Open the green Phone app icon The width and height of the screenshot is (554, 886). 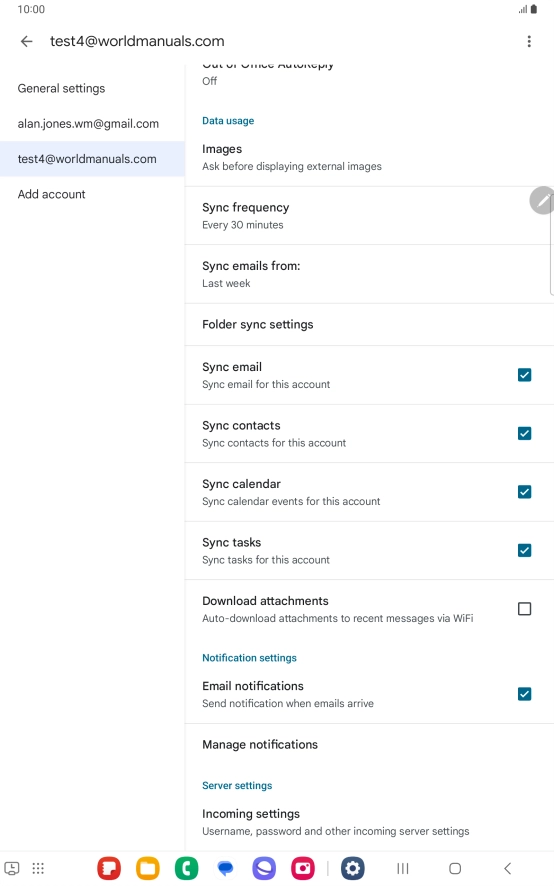click(187, 868)
